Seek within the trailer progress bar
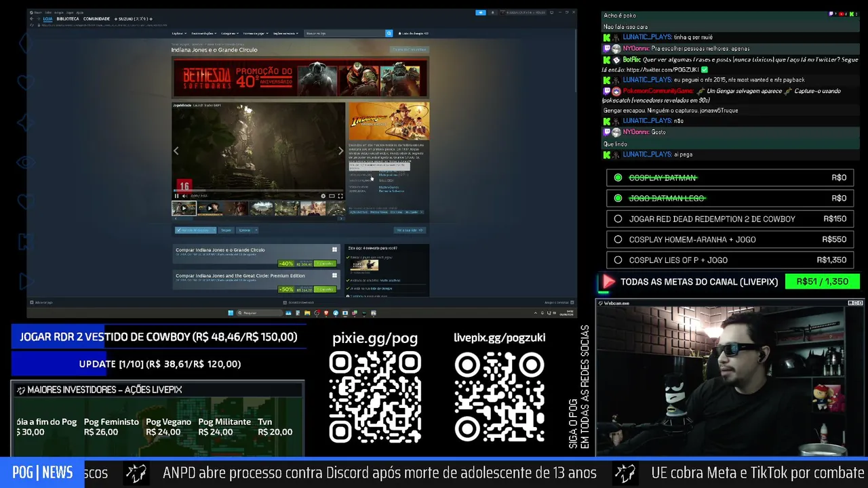The height and width of the screenshot is (488, 868). (x=258, y=190)
